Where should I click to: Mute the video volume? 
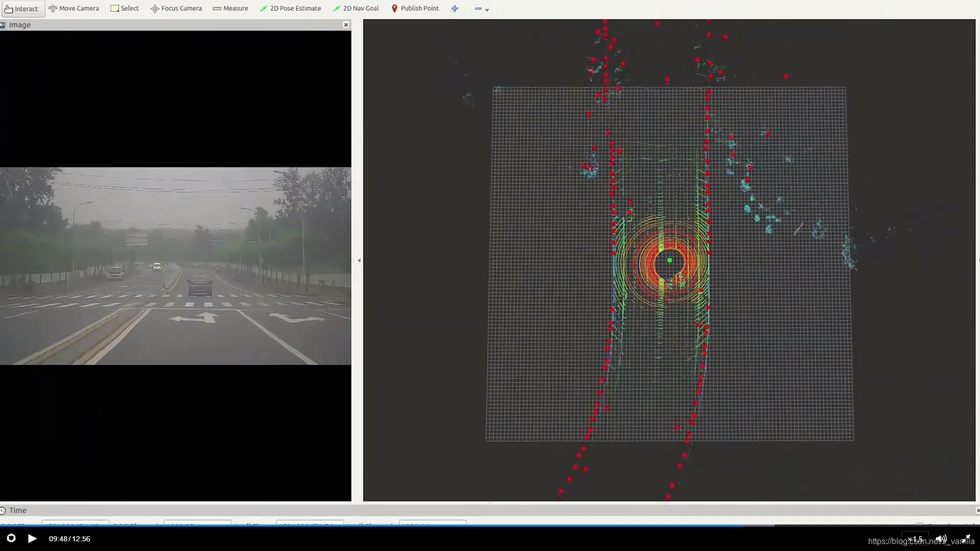[941, 539]
